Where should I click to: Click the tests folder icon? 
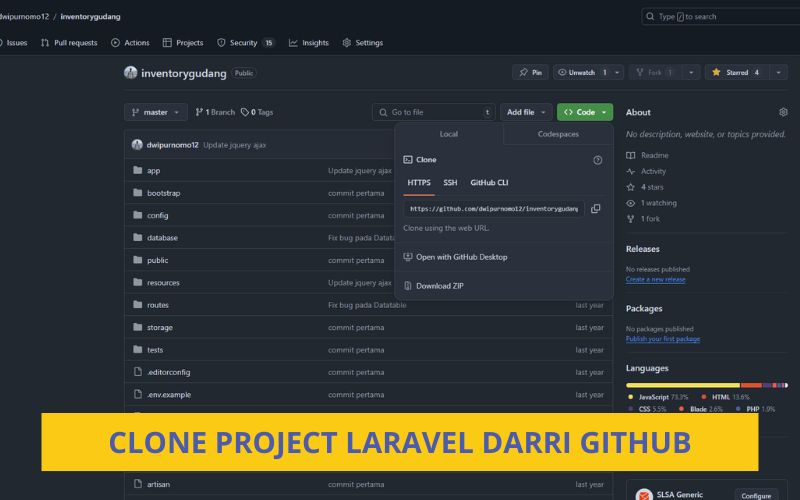(x=137, y=349)
